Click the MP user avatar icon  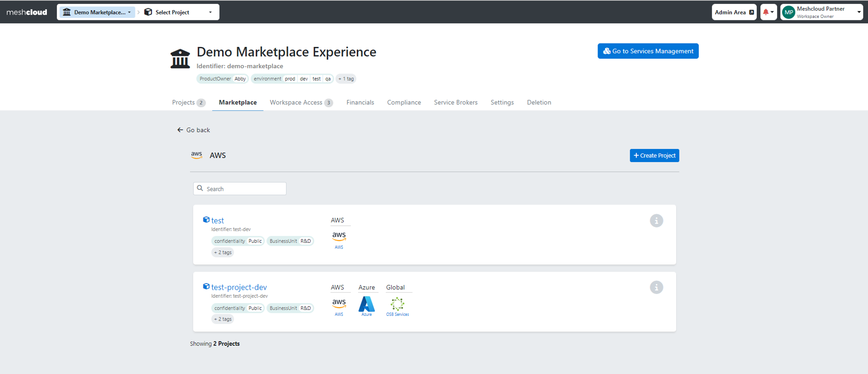tap(789, 12)
